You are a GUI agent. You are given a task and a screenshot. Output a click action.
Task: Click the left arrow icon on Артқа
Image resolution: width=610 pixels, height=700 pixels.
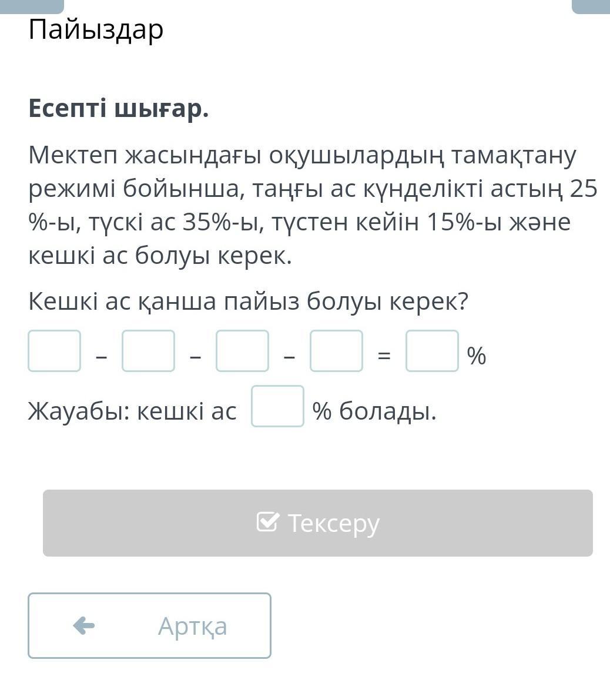tap(84, 625)
